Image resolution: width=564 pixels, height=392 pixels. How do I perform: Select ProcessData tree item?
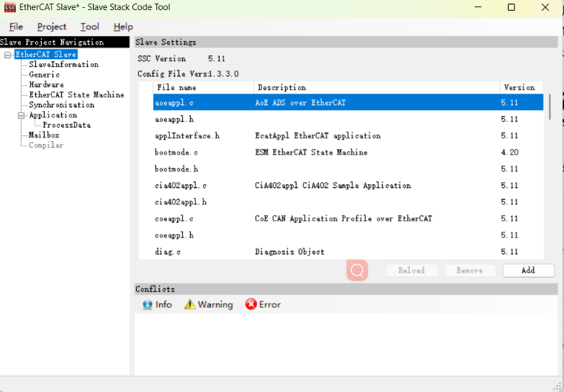tap(66, 125)
